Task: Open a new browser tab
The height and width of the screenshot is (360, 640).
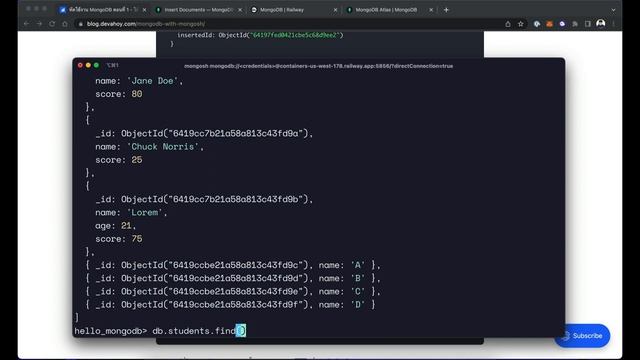Action: [446, 10]
